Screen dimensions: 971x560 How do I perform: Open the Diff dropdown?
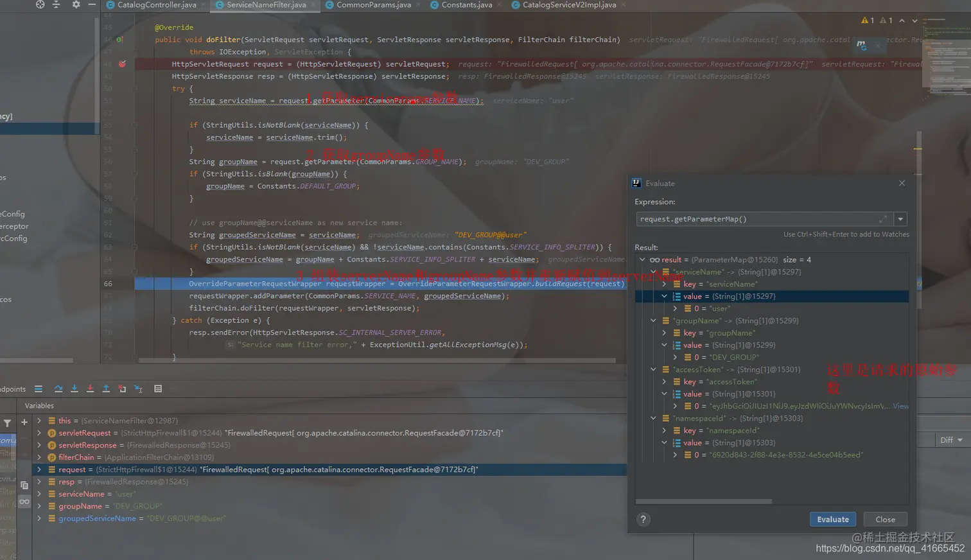[951, 440]
